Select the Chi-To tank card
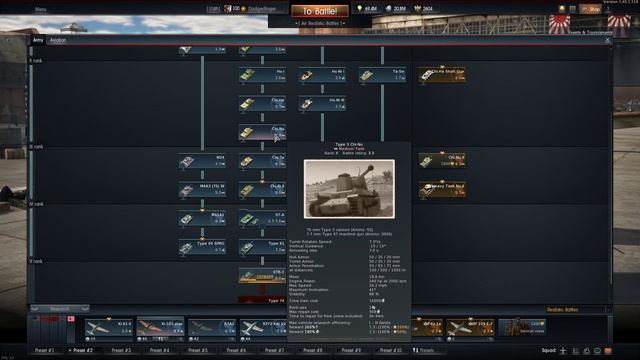This screenshot has height=360, width=640. [x=262, y=161]
